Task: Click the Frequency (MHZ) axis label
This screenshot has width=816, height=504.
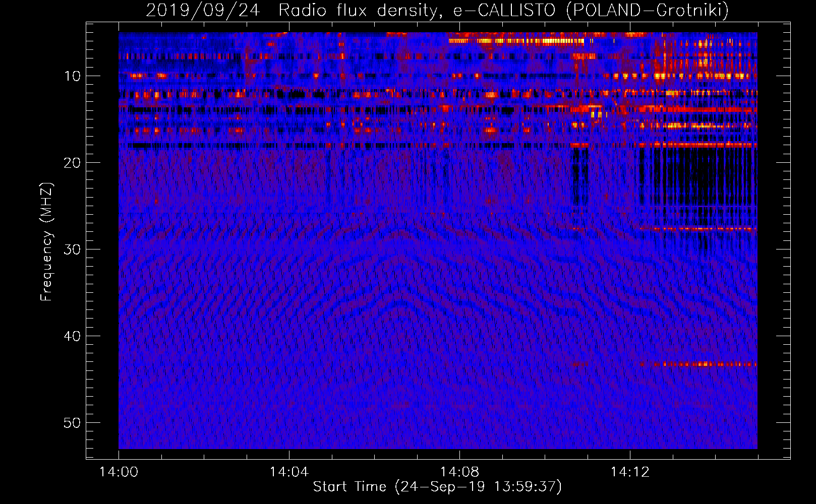Action: (x=46, y=242)
